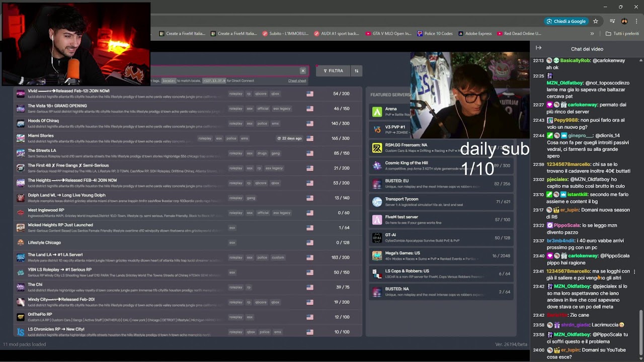This screenshot has width=644, height=362.
Task: Open the Chrome three-dot menu
Action: pyautogui.click(x=636, y=21)
